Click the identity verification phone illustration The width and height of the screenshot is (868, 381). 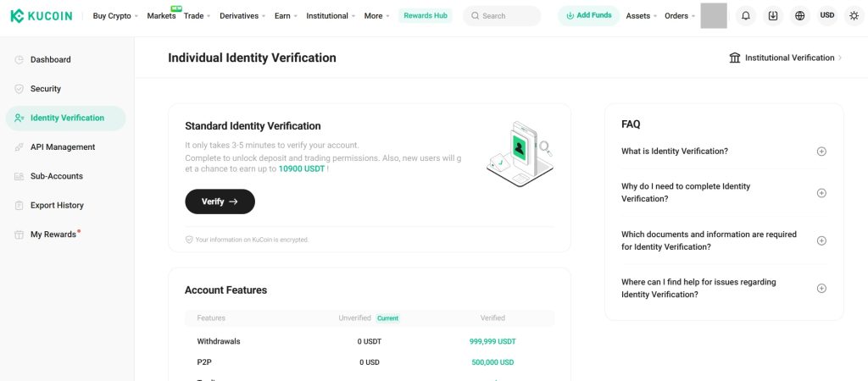click(520, 154)
